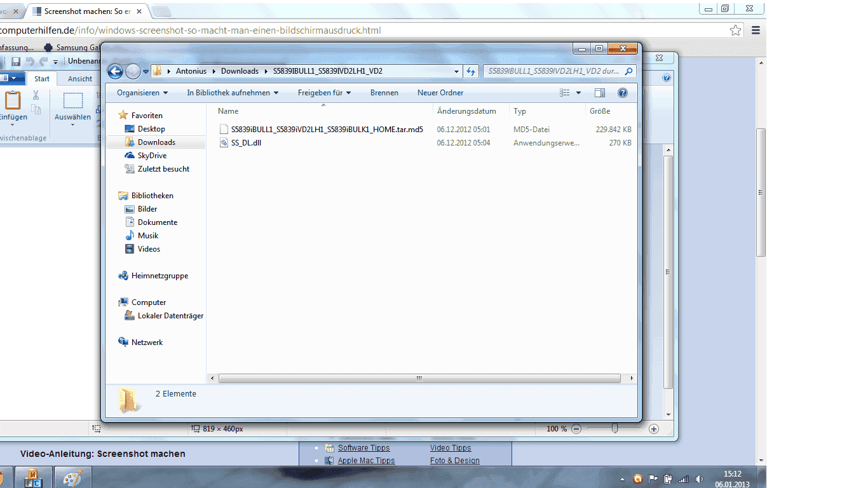Select Bibliotheken in navigation pane
The height and width of the screenshot is (488, 868).
153,196
